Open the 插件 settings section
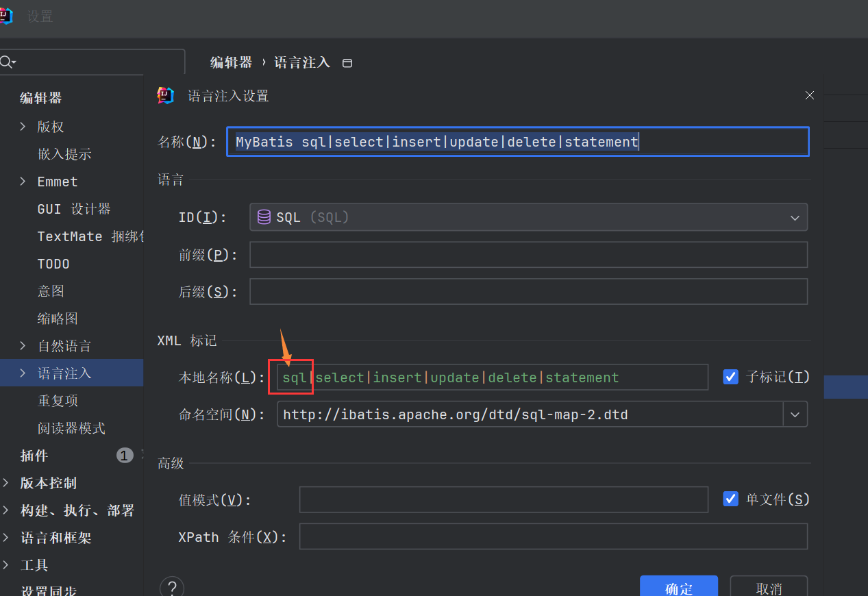The image size is (868, 596). [34, 456]
